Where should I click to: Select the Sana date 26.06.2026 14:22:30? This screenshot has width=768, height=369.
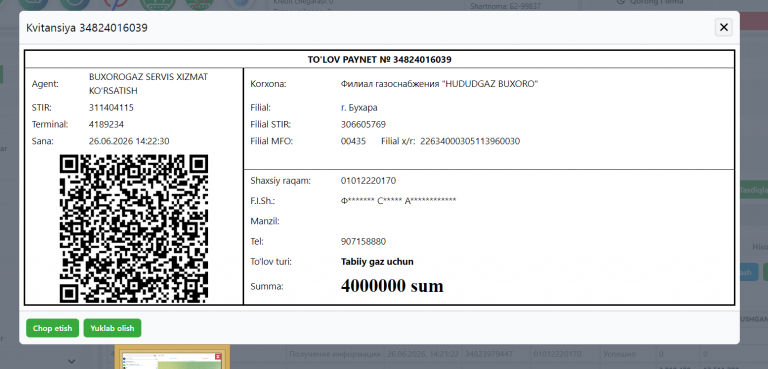click(129, 141)
